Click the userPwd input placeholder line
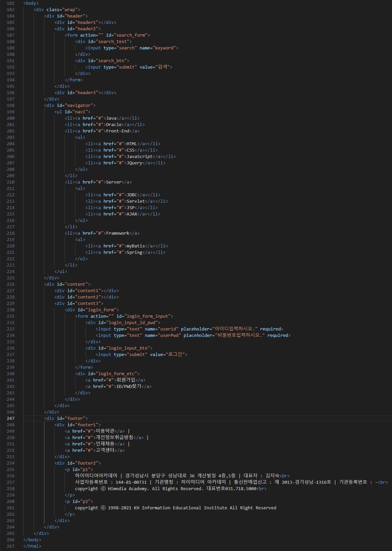Screen dimensions: 392x551 (193, 336)
